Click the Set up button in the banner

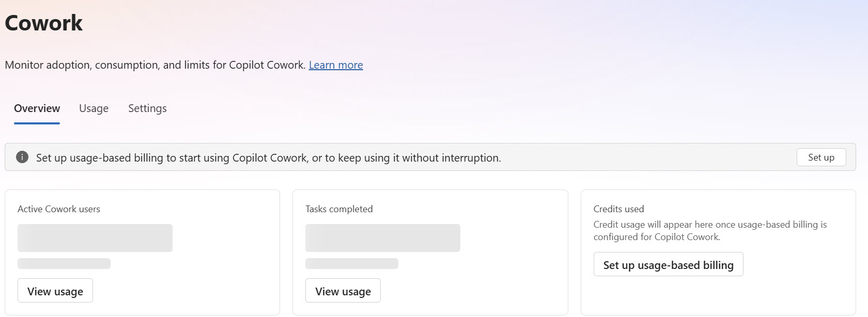821,157
